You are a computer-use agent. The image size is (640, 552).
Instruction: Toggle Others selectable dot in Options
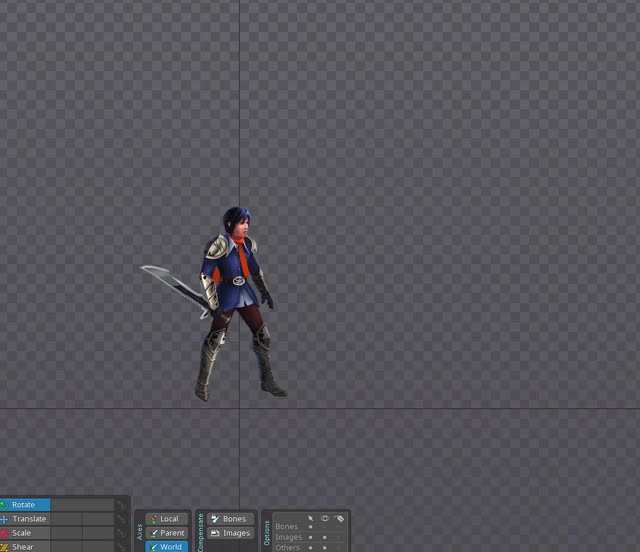(x=311, y=548)
